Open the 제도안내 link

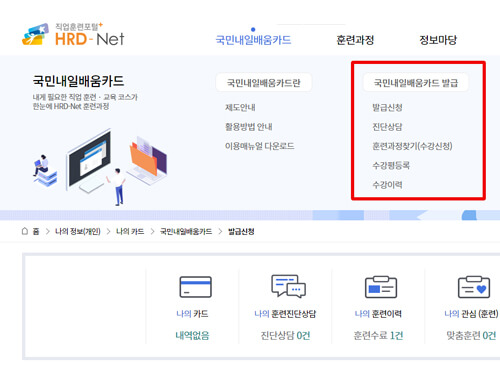coord(240,107)
